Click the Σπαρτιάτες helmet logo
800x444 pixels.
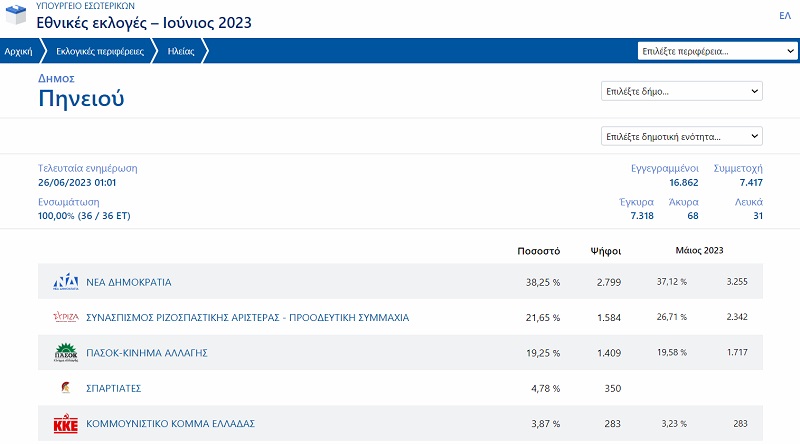click(x=65, y=388)
